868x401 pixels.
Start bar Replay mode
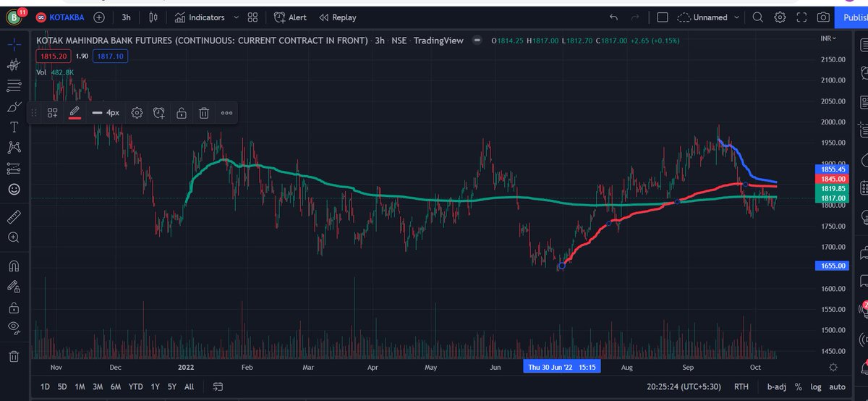click(338, 17)
